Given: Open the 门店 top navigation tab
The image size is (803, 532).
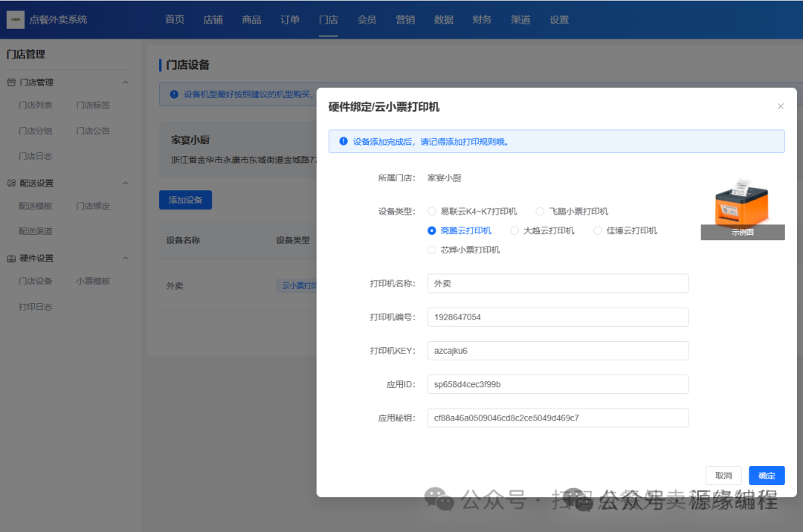Looking at the screenshot, I should [x=329, y=19].
